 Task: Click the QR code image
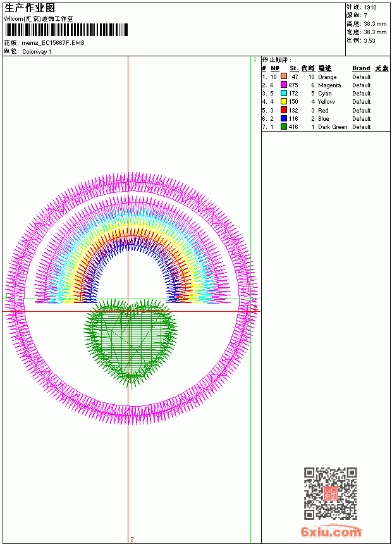point(331,493)
